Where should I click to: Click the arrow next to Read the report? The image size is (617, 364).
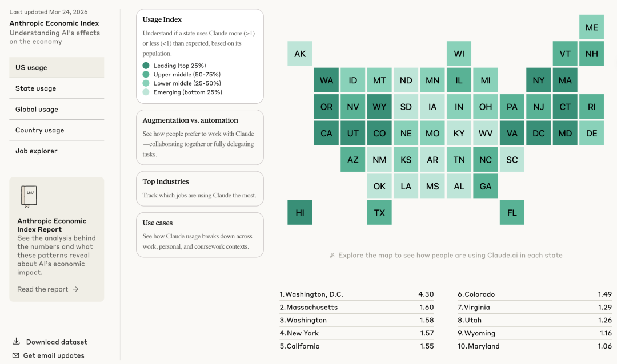point(75,289)
